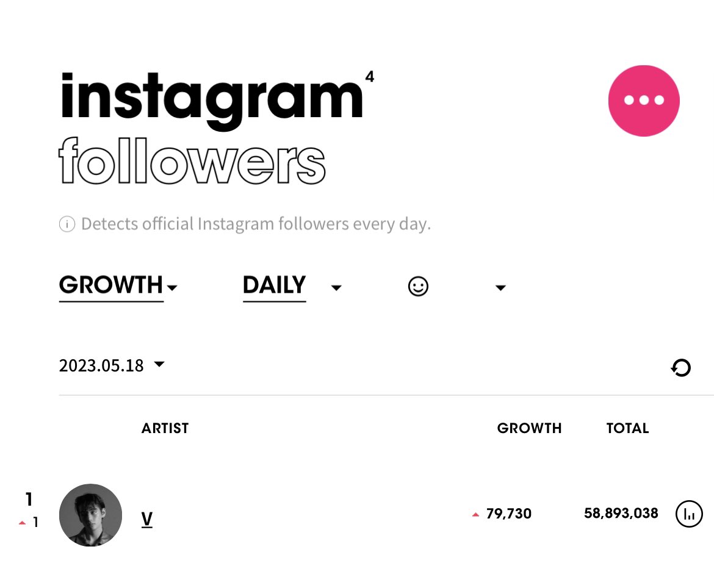The height and width of the screenshot is (588, 714).
Task: Click the TOTAL column header
Action: coord(627,428)
